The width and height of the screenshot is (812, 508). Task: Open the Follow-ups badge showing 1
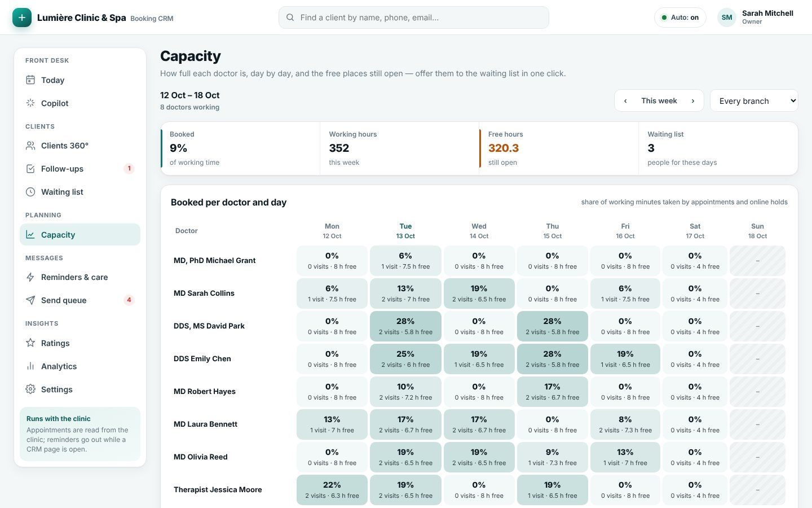click(x=129, y=169)
